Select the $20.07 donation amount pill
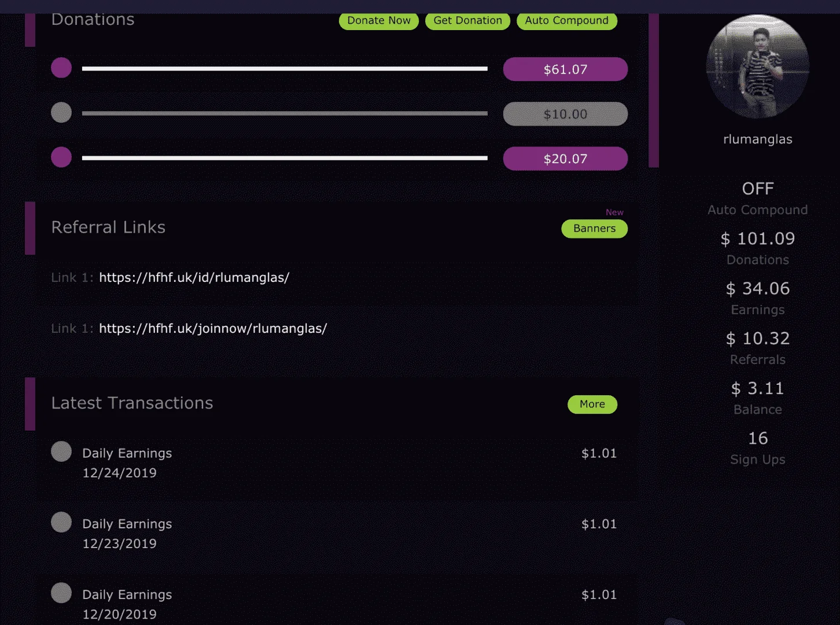The image size is (840, 625). coord(565,159)
